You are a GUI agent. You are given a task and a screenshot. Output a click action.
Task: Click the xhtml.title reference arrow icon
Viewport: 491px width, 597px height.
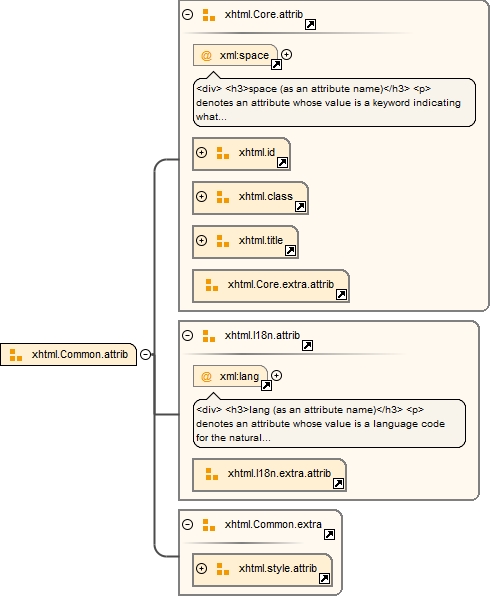(x=290, y=251)
